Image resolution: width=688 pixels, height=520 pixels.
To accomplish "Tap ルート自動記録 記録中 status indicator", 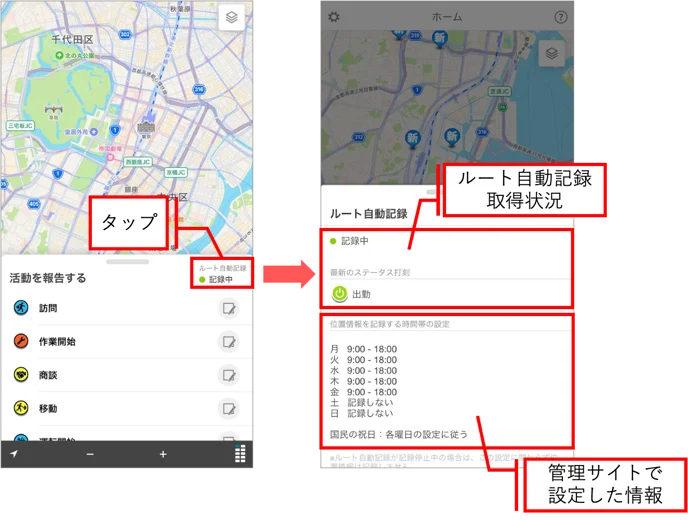I will [x=222, y=273].
